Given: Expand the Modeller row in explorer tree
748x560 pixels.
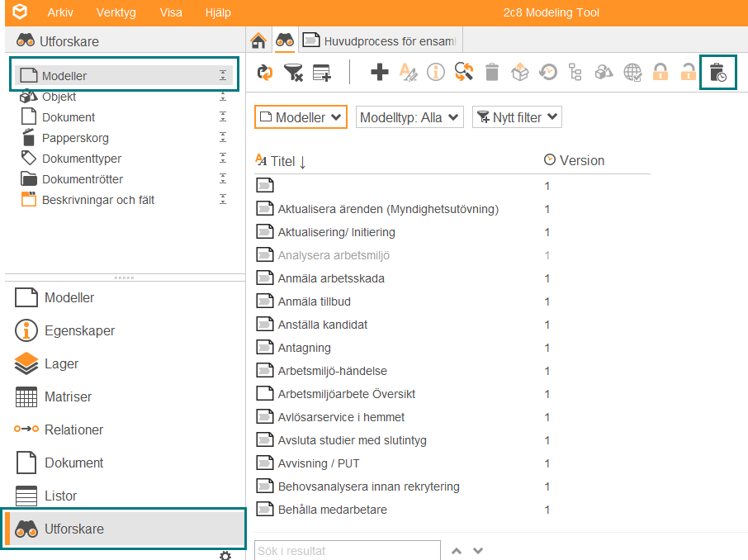Looking at the screenshot, I should coord(223,75).
